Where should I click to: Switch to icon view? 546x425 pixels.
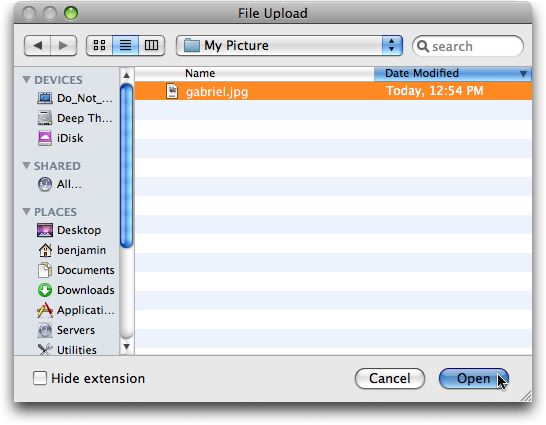tap(99, 46)
